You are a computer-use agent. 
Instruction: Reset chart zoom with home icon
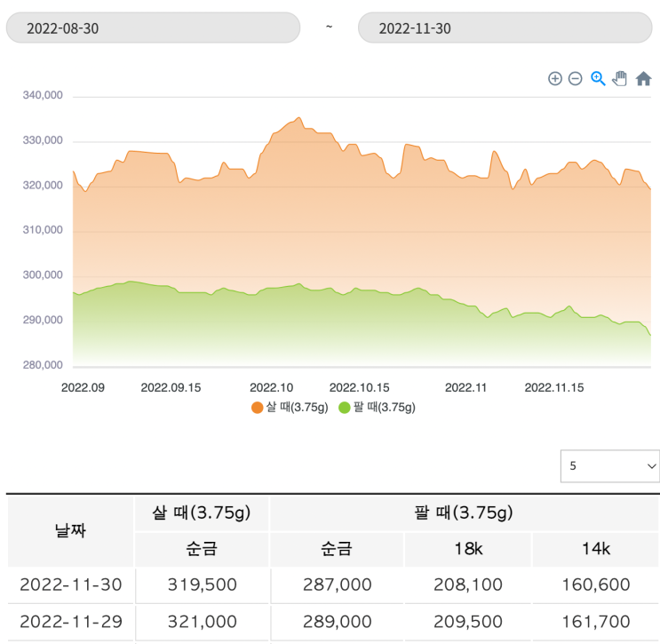click(643, 79)
